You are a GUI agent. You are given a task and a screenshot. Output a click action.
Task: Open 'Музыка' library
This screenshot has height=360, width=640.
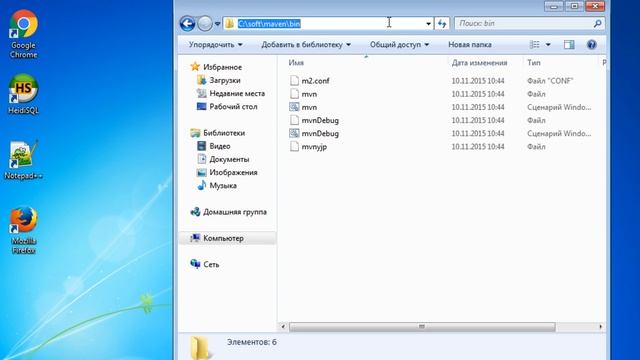tap(223, 185)
